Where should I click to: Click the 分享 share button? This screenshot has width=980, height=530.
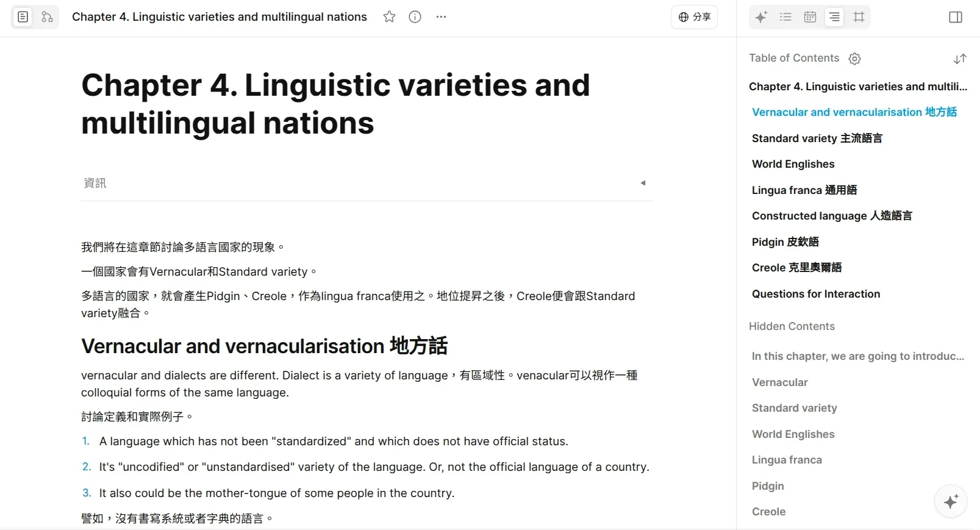click(x=694, y=17)
